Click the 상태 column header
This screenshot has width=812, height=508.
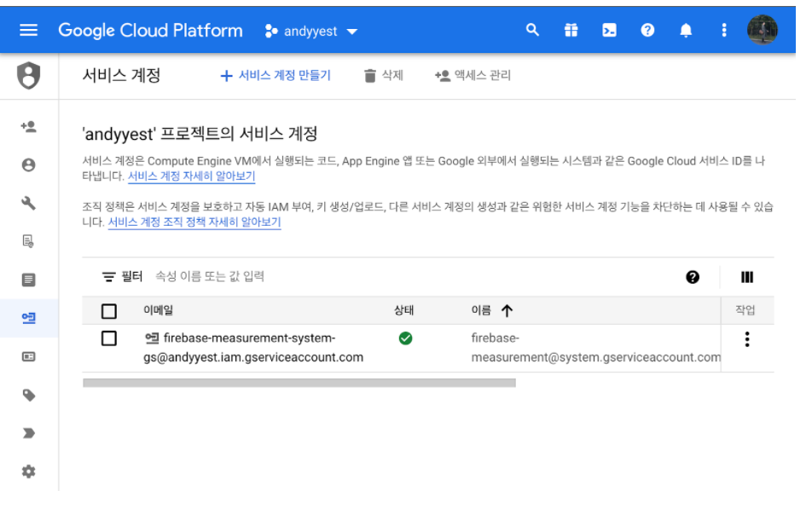pyautogui.click(x=404, y=310)
